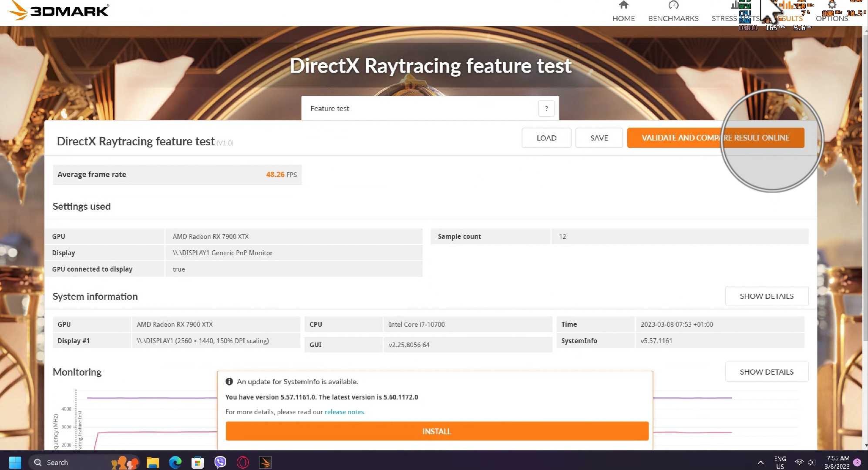Open Viber from the taskbar
This screenshot has width=868, height=470.
coord(220,462)
